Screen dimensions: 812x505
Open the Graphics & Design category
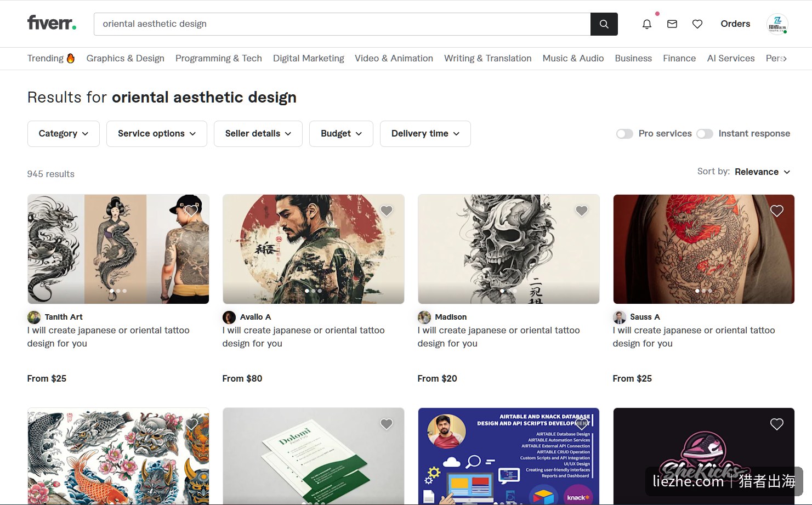pyautogui.click(x=126, y=59)
